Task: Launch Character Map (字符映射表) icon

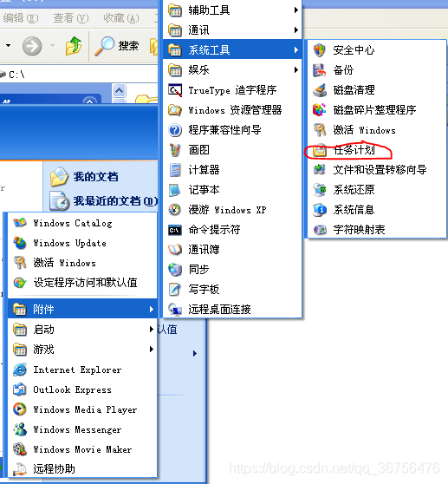Action: [x=319, y=230]
